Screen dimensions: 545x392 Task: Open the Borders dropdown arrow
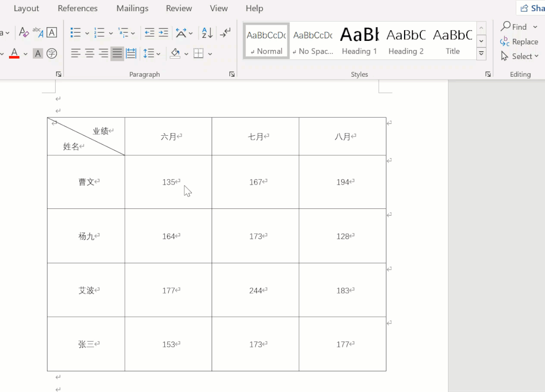(x=210, y=54)
